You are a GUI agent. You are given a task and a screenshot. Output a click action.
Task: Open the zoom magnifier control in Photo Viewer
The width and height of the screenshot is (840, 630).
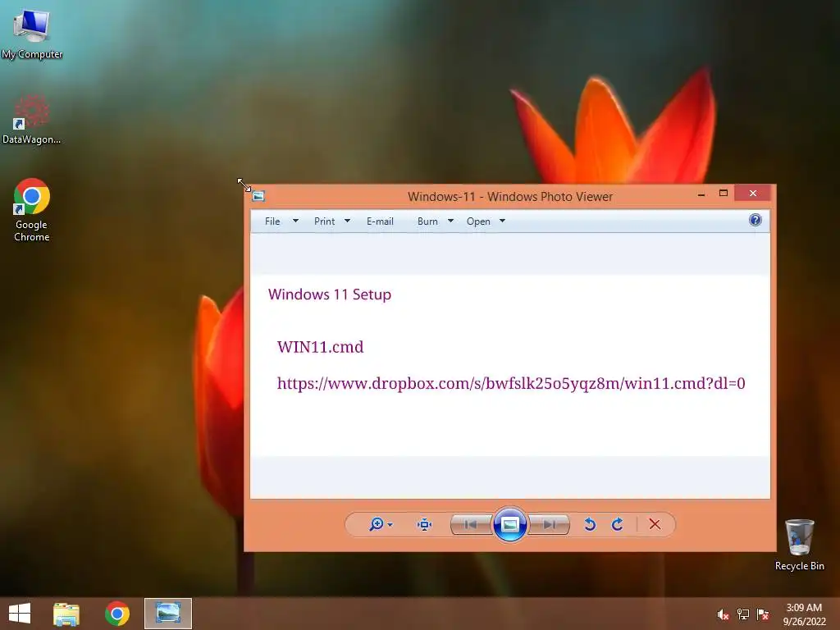point(377,524)
